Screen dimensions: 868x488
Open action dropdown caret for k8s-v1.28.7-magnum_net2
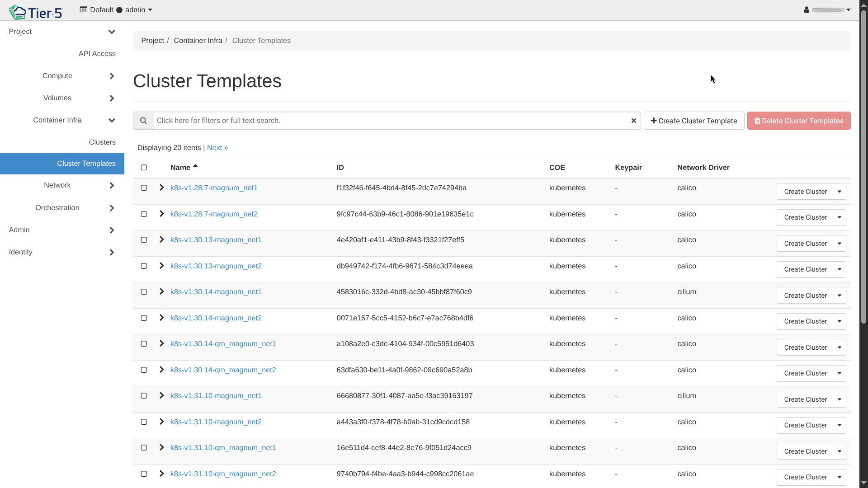click(840, 217)
